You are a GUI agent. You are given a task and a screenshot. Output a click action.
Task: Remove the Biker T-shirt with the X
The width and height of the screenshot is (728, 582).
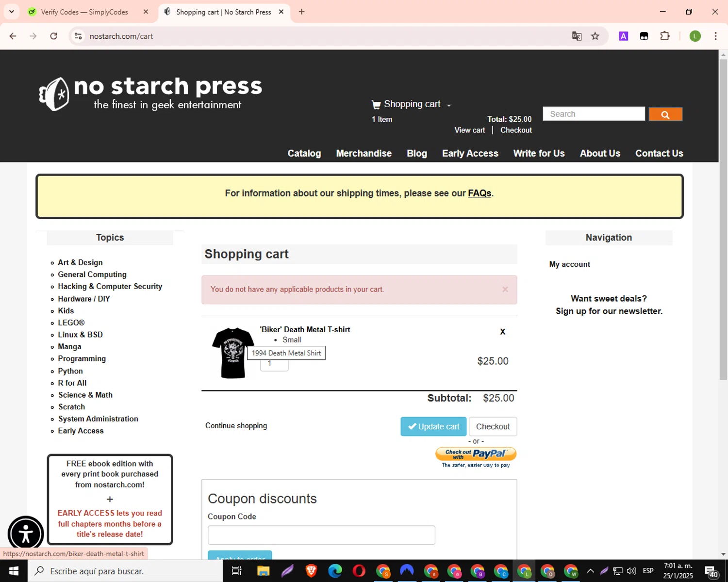503,332
